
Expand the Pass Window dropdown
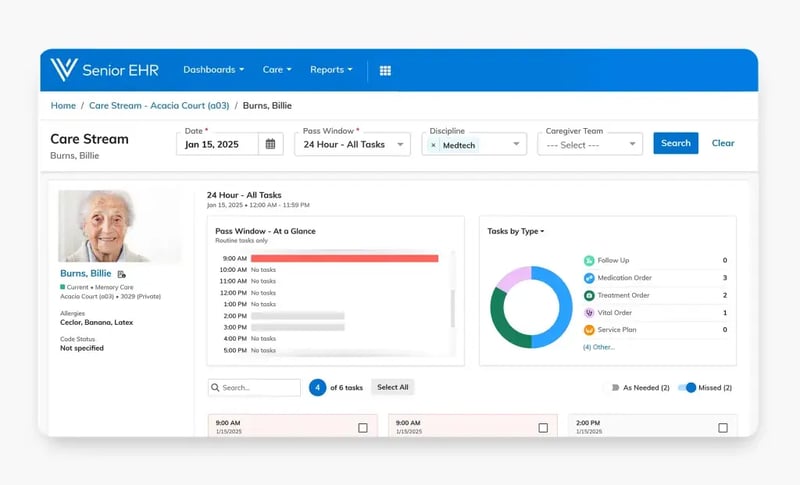pyautogui.click(x=353, y=144)
